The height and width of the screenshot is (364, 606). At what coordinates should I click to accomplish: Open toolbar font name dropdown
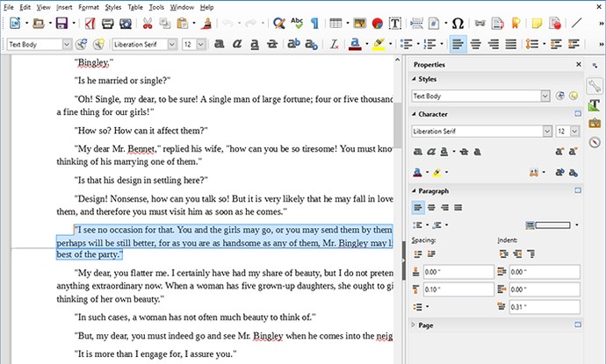(x=172, y=45)
